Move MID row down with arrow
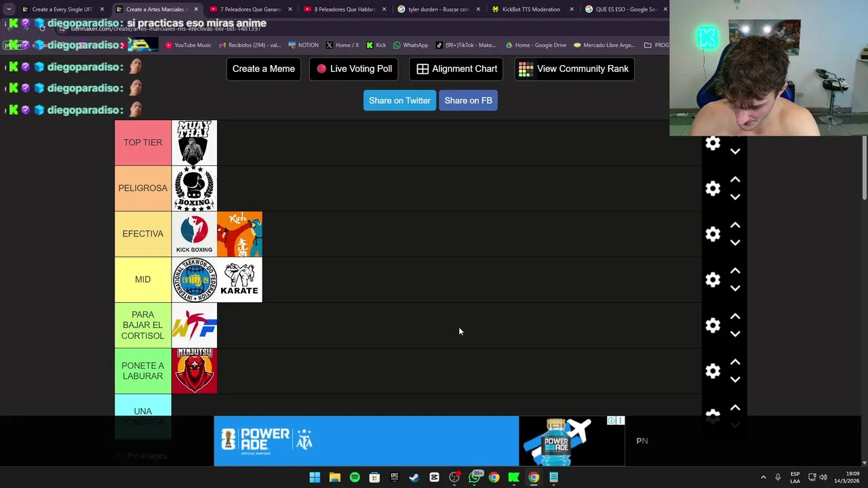This screenshot has width=868, height=488. [735, 287]
